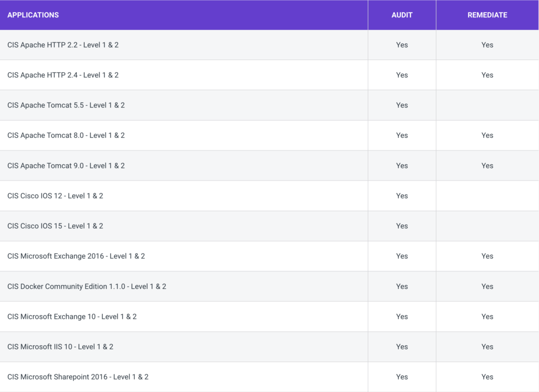Click Audit Yes for Apache Tomcat 5.5
This screenshot has height=392, width=539.
point(402,105)
